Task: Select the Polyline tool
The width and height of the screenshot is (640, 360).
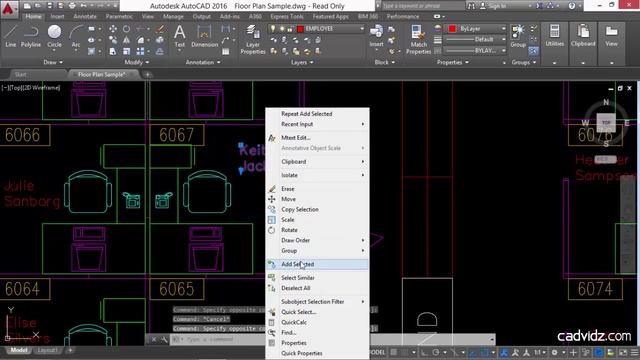Action: tap(31, 36)
